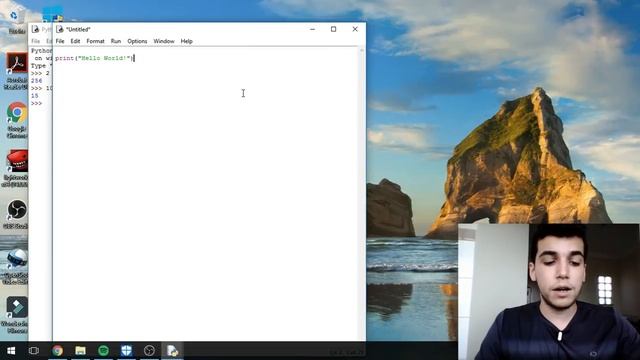Screen dimensions: 640x360
Task: Open Spotify from the taskbar
Action: [103, 351]
